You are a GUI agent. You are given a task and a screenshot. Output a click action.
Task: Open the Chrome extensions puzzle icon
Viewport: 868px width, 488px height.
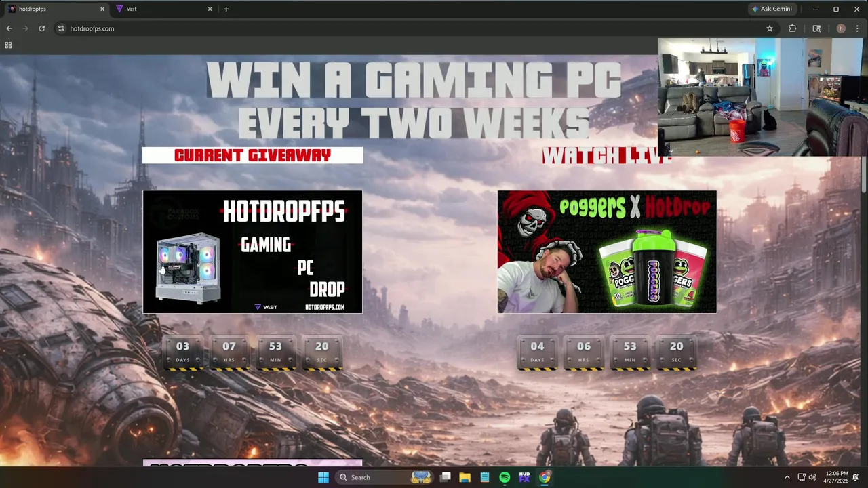point(792,28)
